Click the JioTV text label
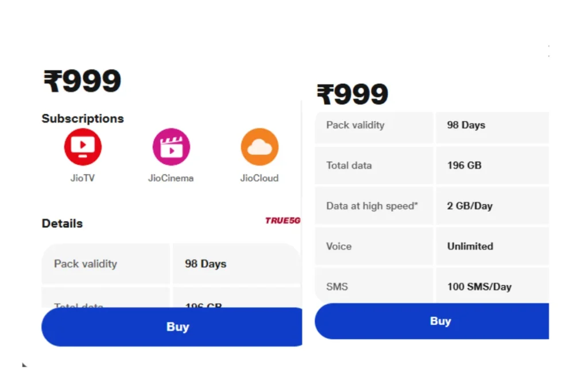 (x=83, y=178)
